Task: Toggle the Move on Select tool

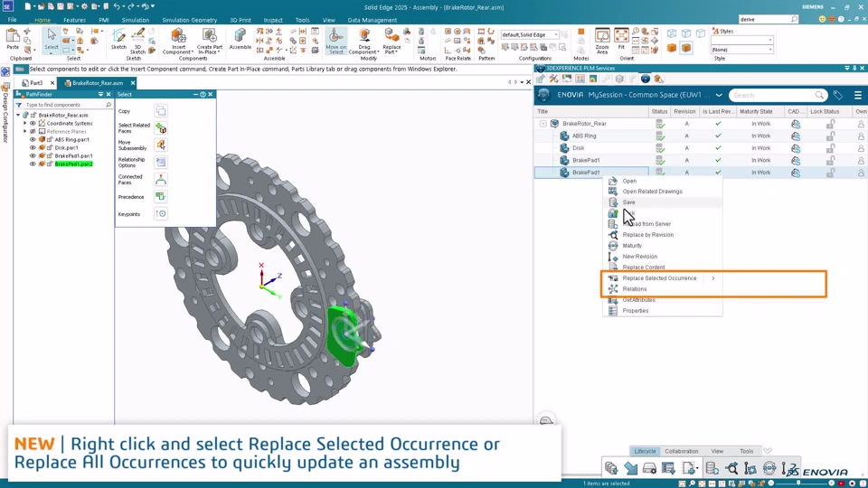Action: [x=335, y=41]
